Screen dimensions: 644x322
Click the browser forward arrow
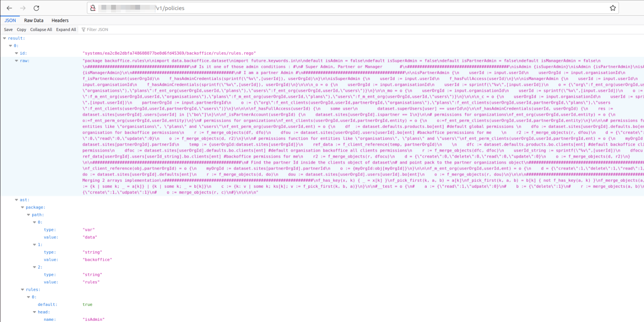23,8
